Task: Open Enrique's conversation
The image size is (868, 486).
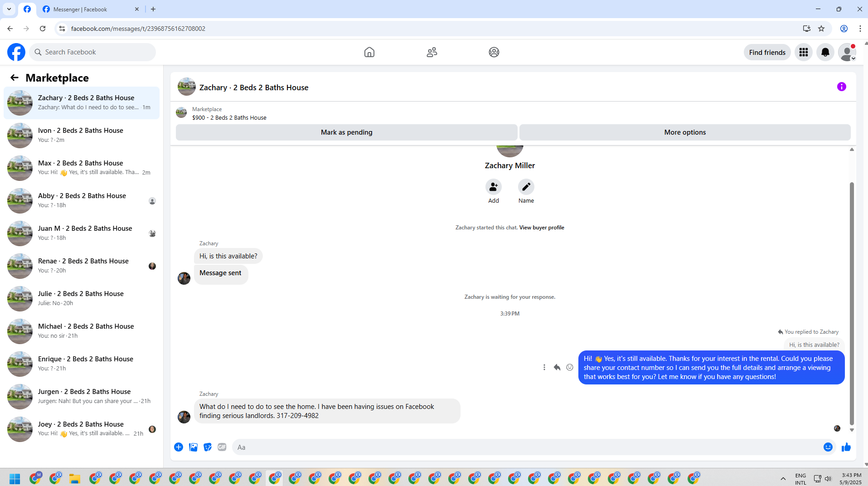Action: click(82, 364)
